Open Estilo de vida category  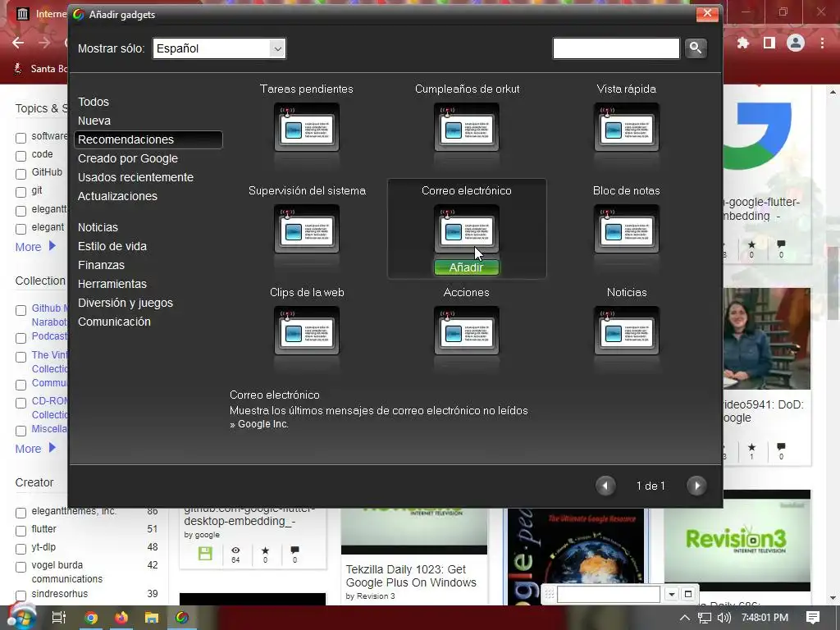click(x=112, y=246)
